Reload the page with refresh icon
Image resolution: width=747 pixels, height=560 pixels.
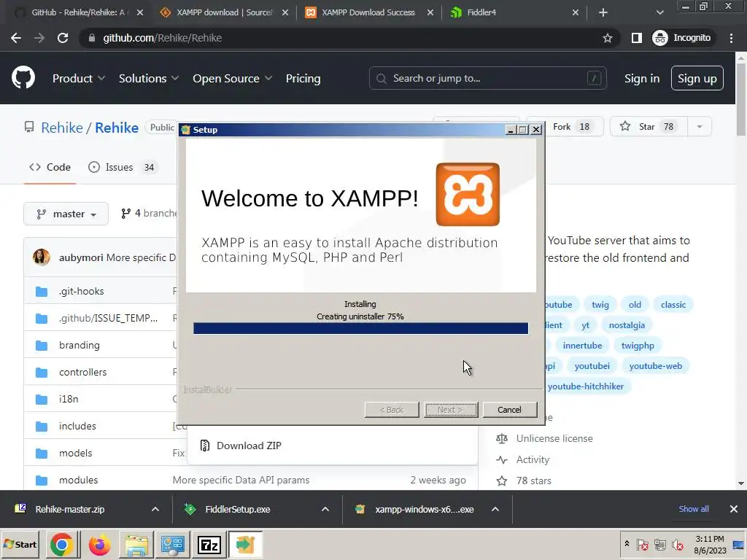pos(63,38)
